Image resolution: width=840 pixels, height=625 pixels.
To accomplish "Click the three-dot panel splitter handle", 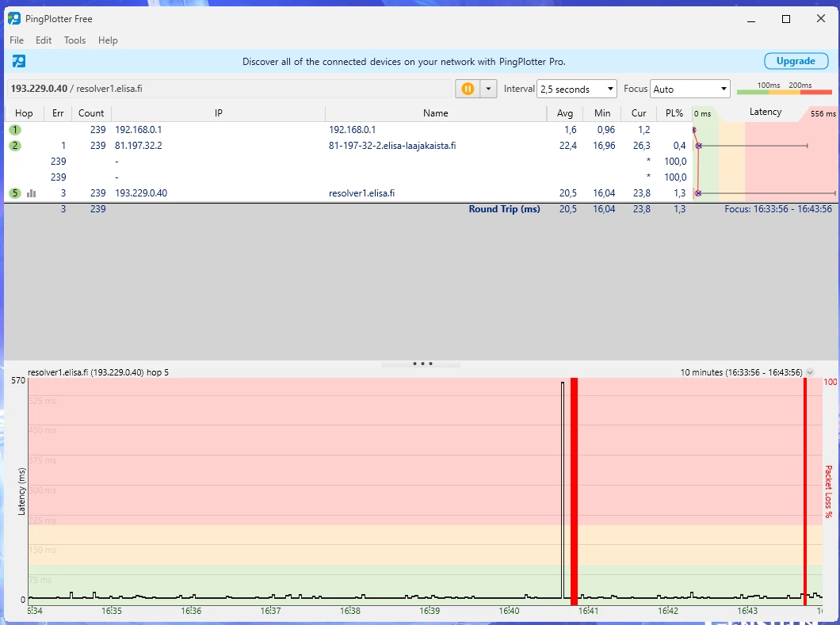I will click(422, 364).
